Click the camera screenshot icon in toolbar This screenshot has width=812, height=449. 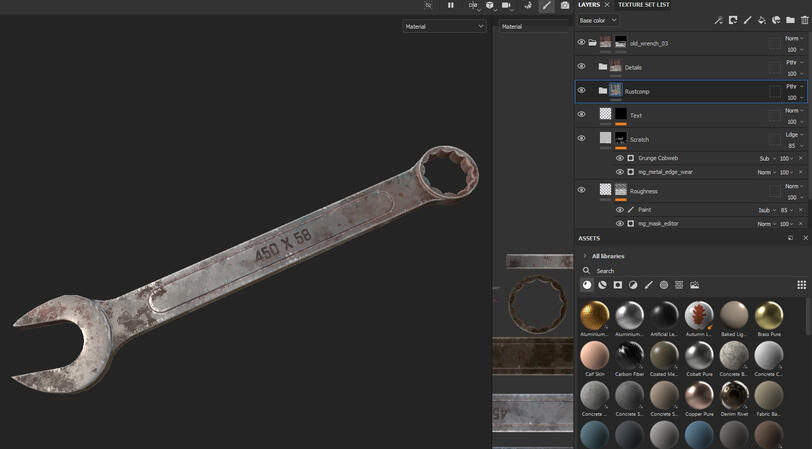[x=565, y=5]
